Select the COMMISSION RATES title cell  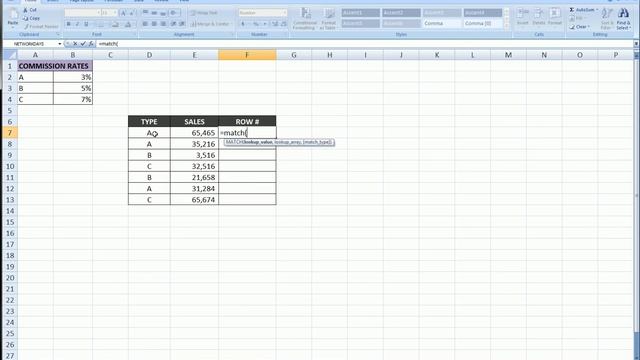tap(55, 66)
